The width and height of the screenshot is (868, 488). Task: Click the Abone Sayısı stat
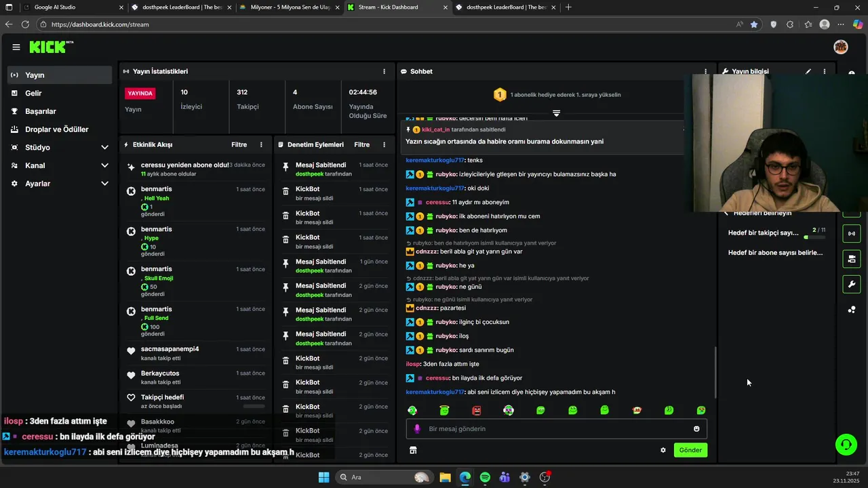click(x=313, y=99)
